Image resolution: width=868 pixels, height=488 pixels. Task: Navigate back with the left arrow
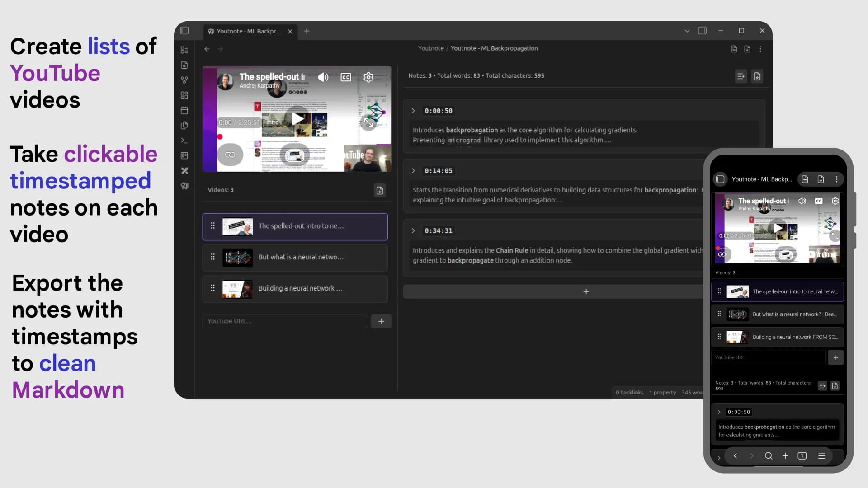pyautogui.click(x=207, y=49)
